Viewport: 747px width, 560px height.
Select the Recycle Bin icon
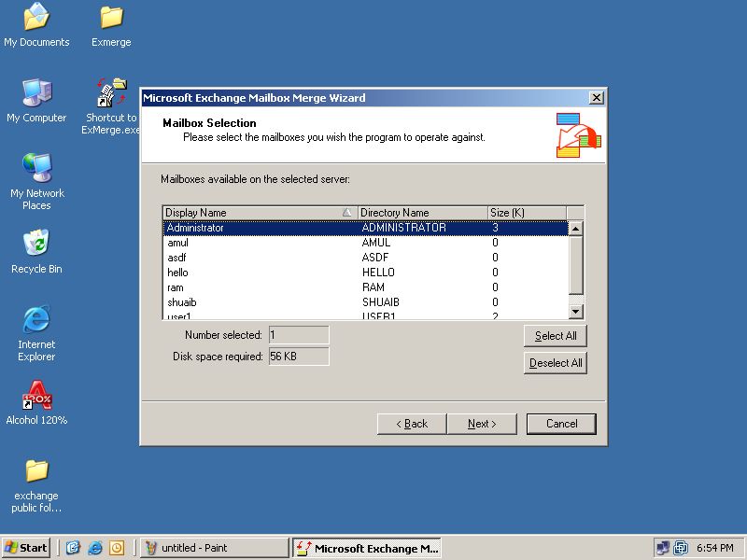click(x=36, y=252)
